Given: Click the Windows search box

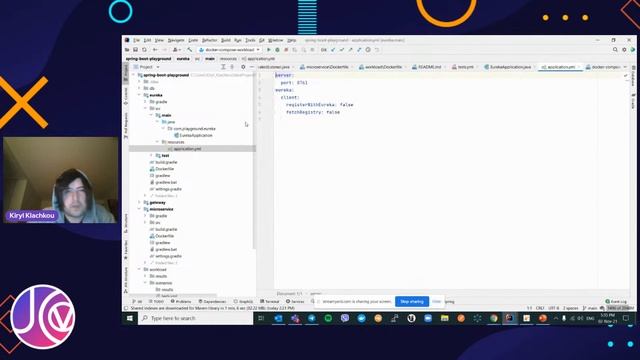Looking at the screenshot, I should [196, 318].
